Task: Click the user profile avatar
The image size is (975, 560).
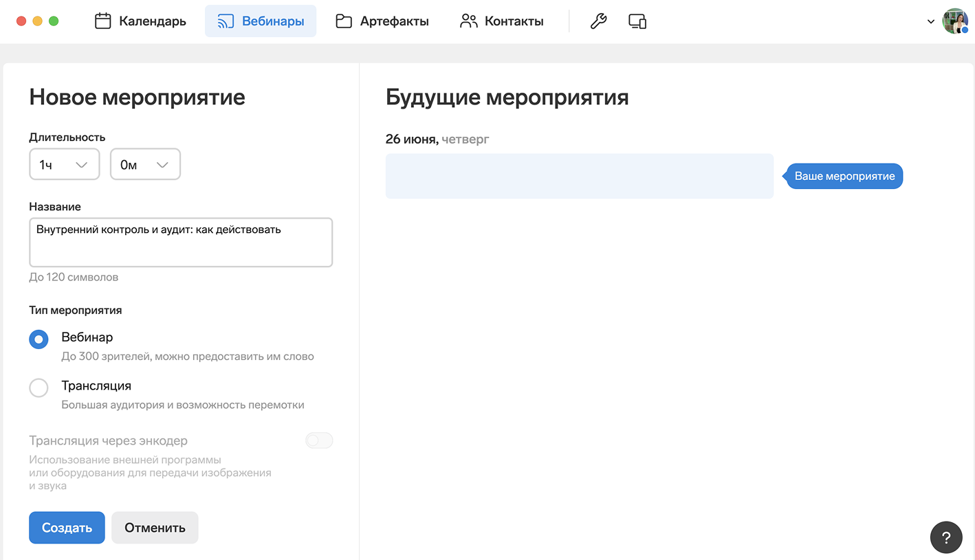Action: click(955, 21)
